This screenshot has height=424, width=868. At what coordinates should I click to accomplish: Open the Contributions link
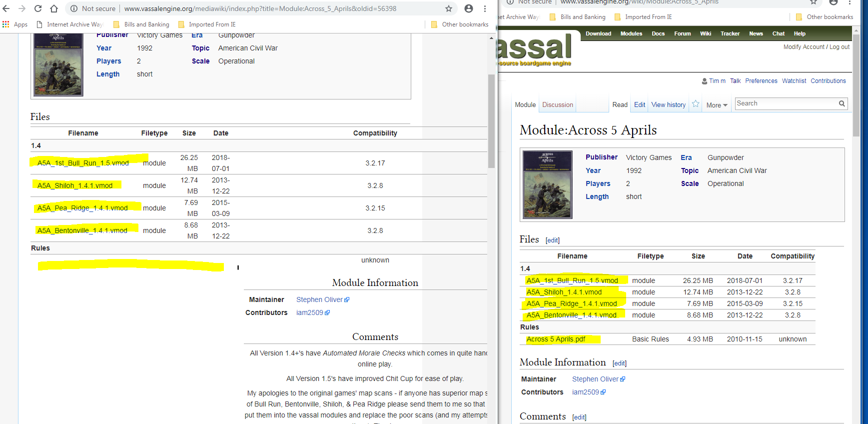(828, 81)
